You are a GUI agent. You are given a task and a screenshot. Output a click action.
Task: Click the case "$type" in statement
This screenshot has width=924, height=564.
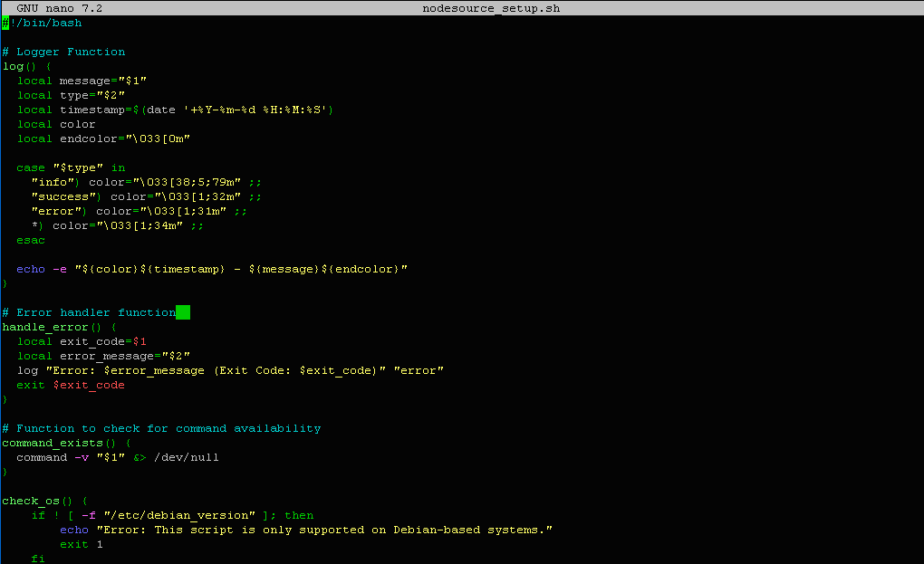pos(71,167)
